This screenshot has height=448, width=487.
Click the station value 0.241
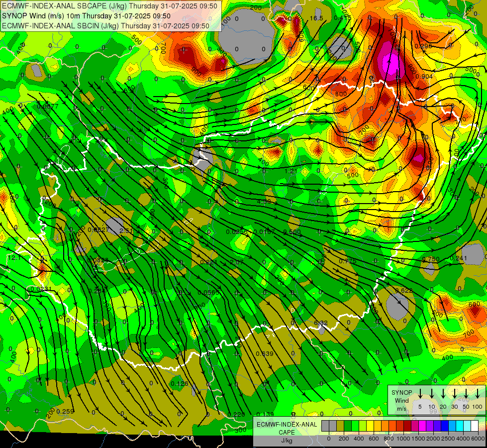click(459, 258)
